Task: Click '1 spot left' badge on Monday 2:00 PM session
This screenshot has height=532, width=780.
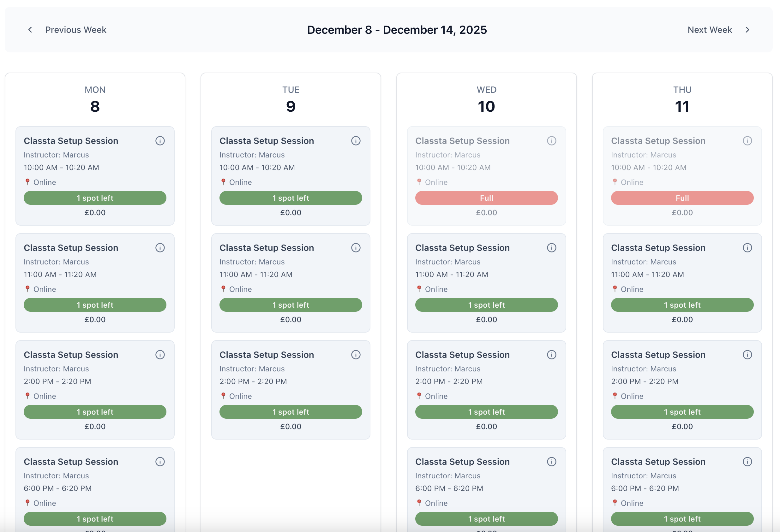Action: (x=95, y=411)
